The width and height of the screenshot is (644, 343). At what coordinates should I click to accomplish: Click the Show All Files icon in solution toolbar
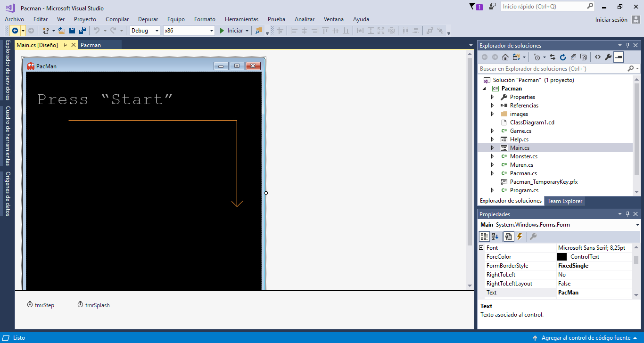pos(584,57)
